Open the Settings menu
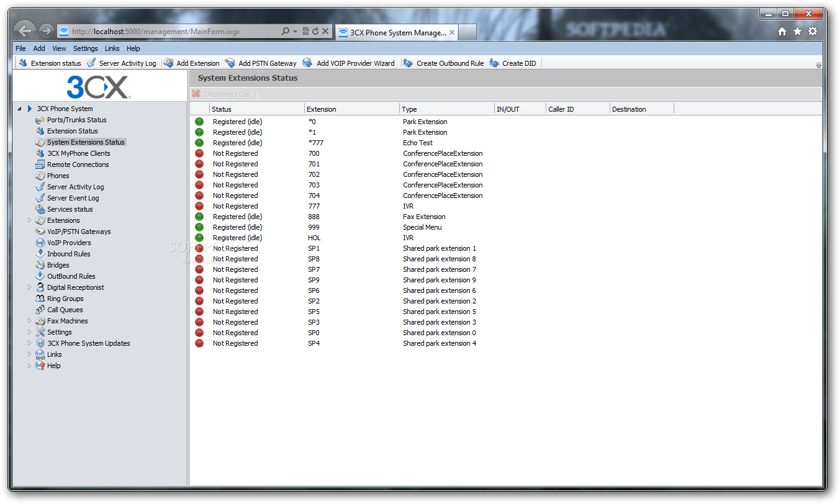This screenshot has height=504, width=840. pos(86,48)
